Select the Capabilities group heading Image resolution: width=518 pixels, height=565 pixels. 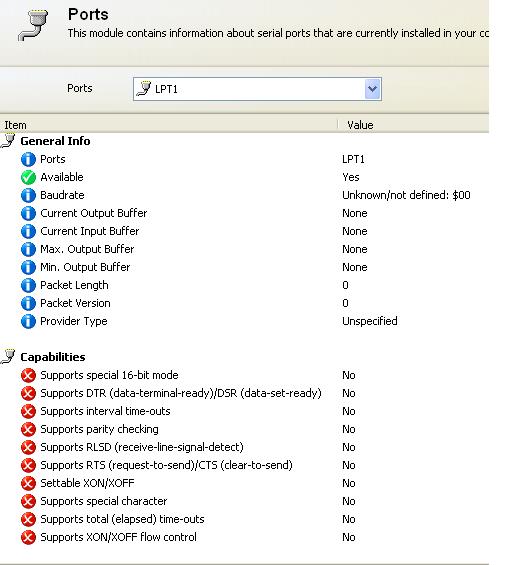[x=53, y=357]
